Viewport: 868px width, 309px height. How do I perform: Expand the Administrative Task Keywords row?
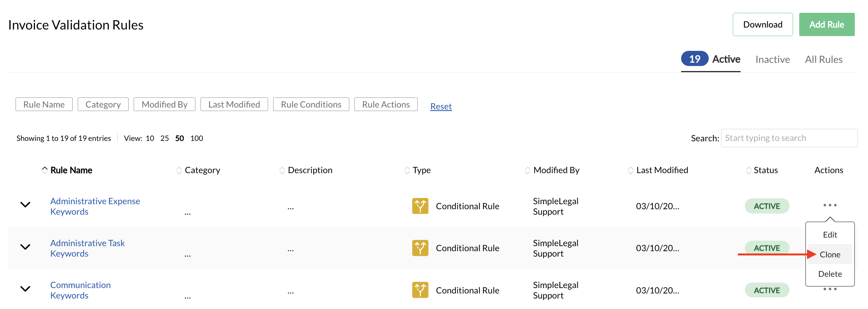pos(25,247)
